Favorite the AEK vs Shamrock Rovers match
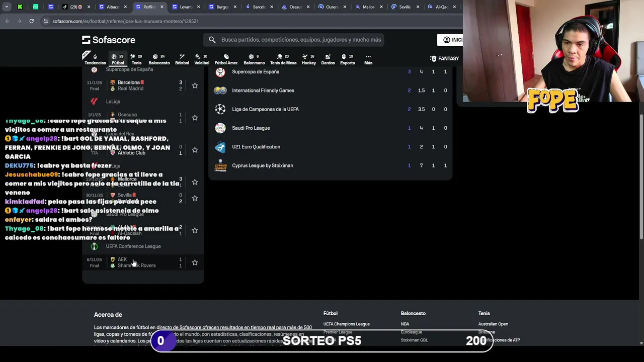This screenshot has width=644, height=362. [195, 262]
